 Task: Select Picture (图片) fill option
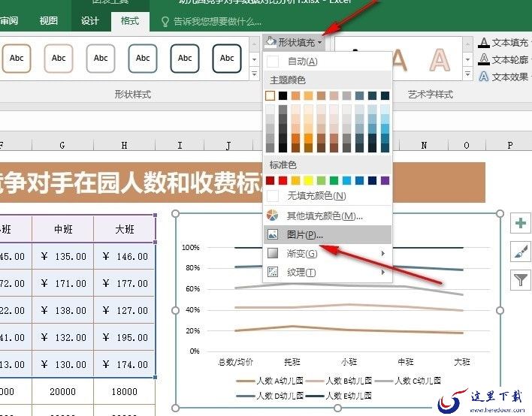[328, 234]
